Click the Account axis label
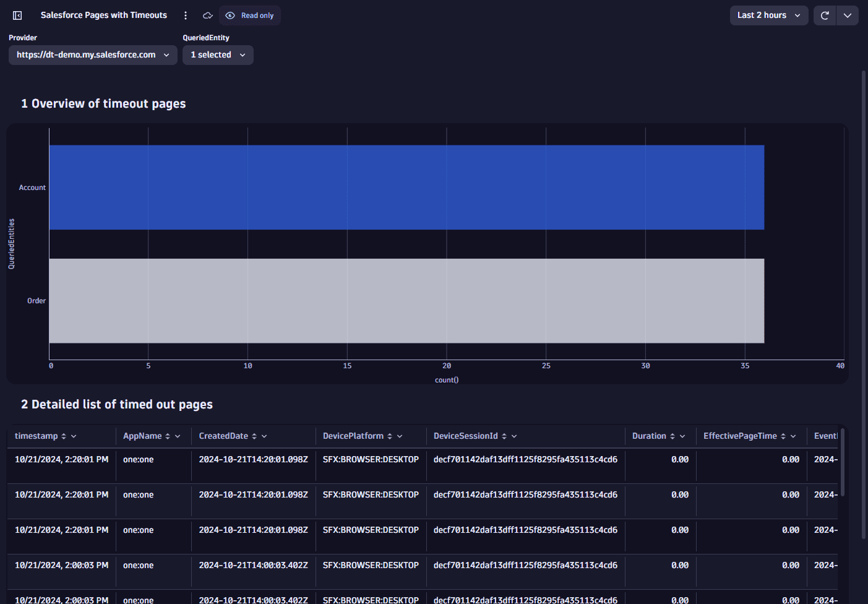This screenshot has width=868, height=604. coord(32,188)
